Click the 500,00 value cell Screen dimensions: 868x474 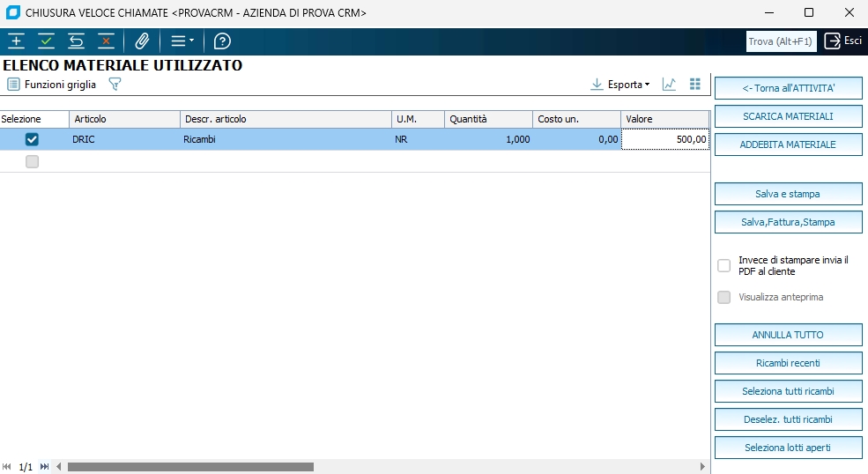tap(664, 139)
